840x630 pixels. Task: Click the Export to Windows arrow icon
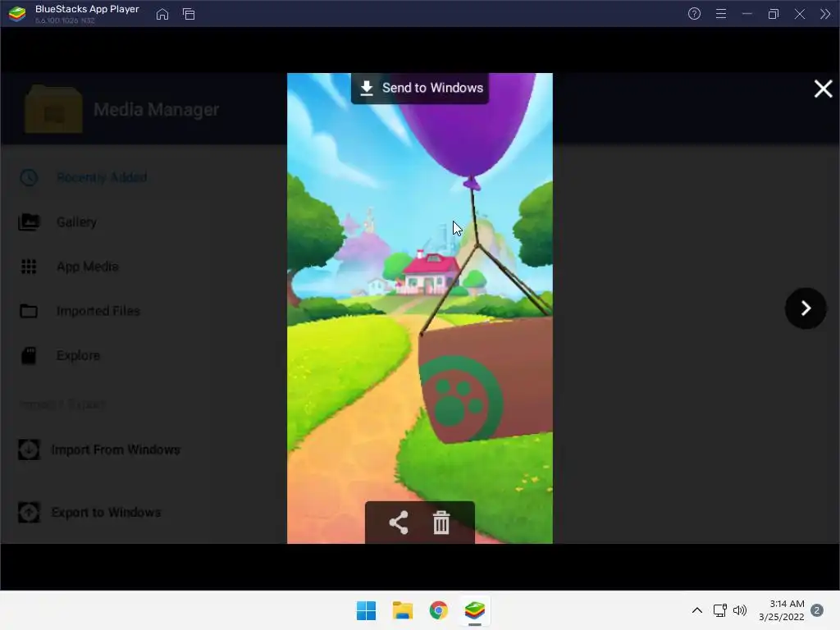29,512
